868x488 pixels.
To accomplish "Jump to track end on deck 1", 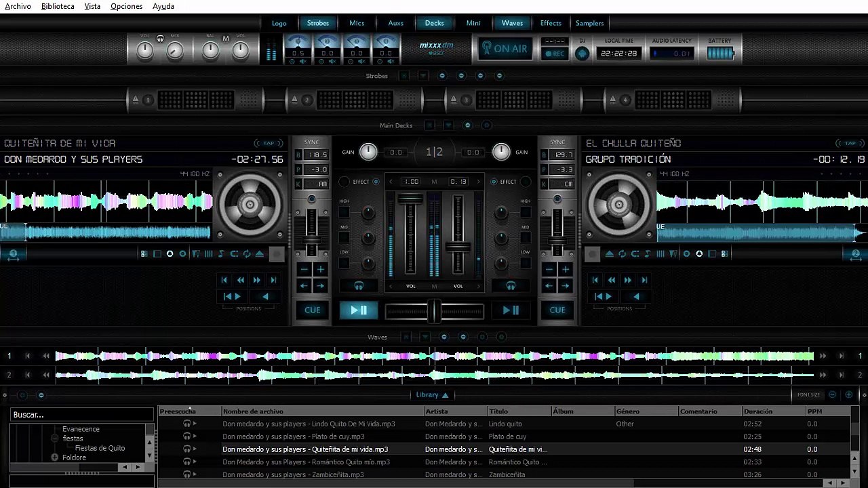I will coord(273,280).
